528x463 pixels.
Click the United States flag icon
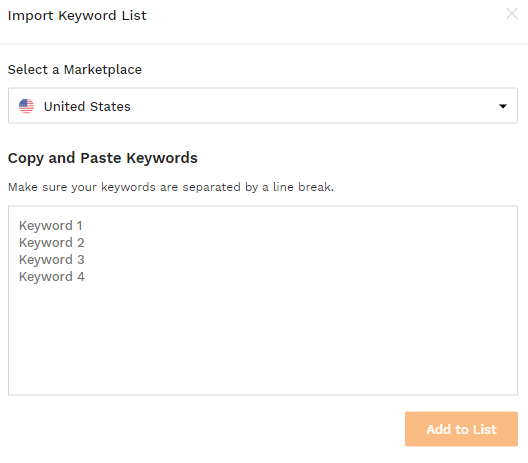pos(27,106)
